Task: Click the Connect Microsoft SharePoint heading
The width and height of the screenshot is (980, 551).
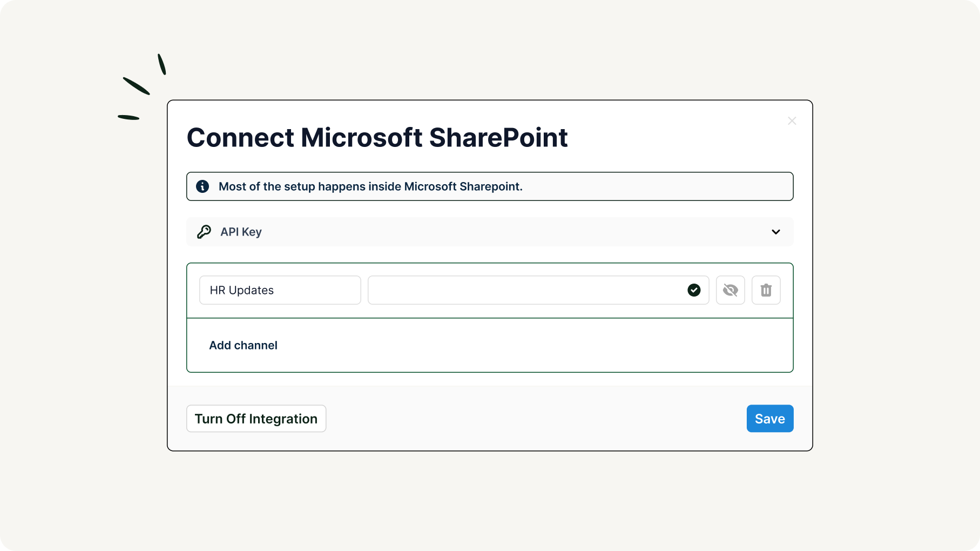Action: 377,137
